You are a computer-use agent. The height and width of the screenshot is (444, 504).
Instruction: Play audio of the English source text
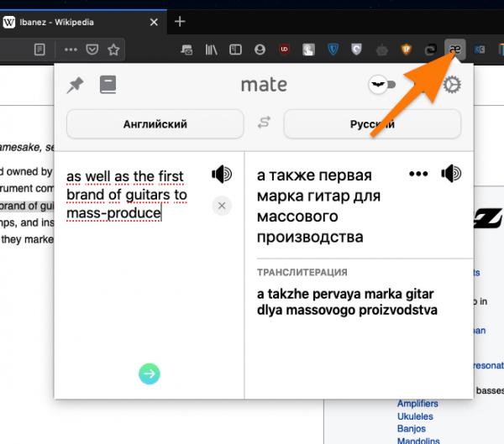point(222,174)
